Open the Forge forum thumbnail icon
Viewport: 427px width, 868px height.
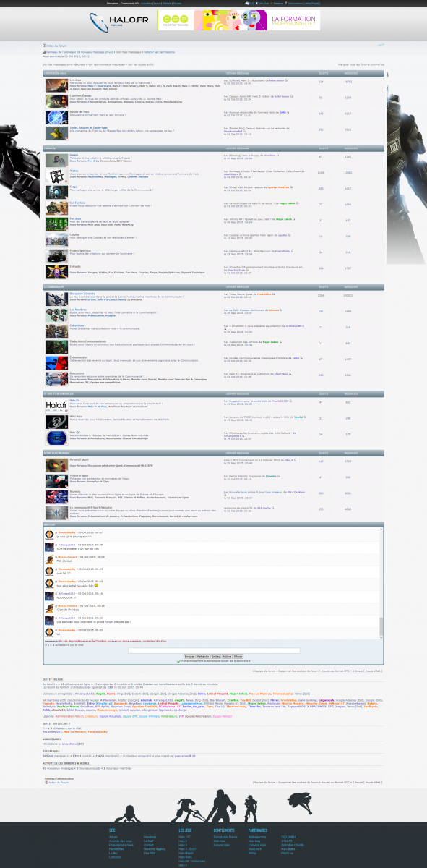(57, 191)
